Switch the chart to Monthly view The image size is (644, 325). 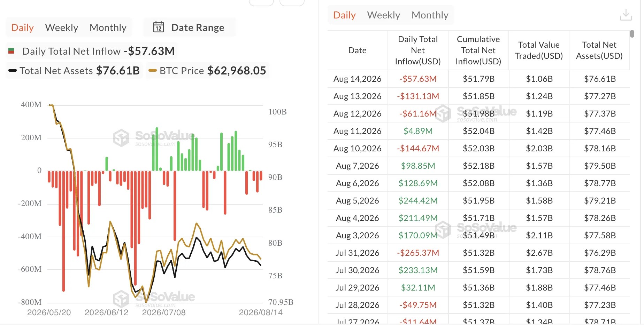point(108,27)
